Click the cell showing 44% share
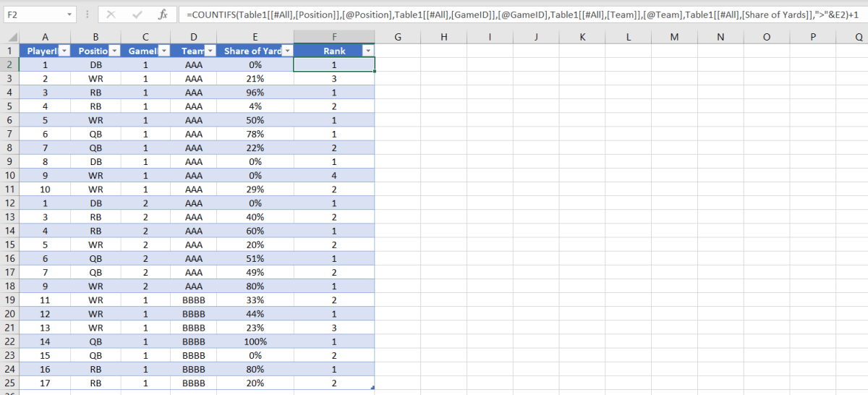The image size is (868, 395). 255,314
